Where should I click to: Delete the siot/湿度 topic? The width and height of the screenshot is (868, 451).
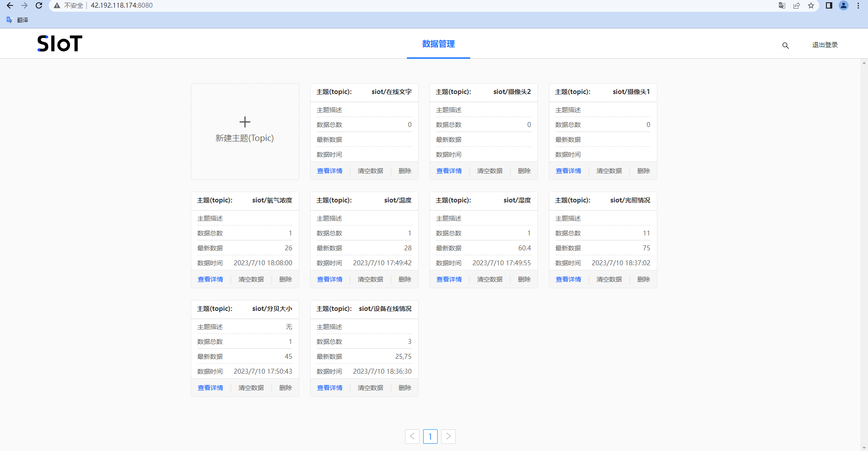524,279
